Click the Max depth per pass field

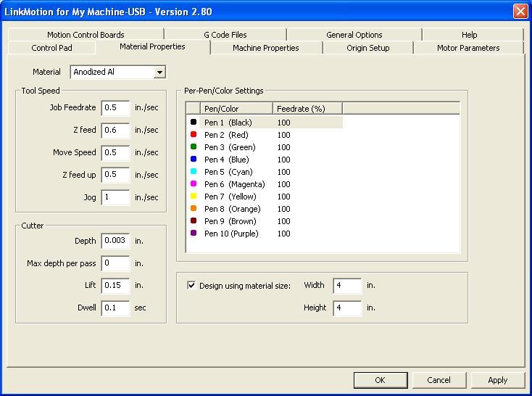tap(115, 263)
